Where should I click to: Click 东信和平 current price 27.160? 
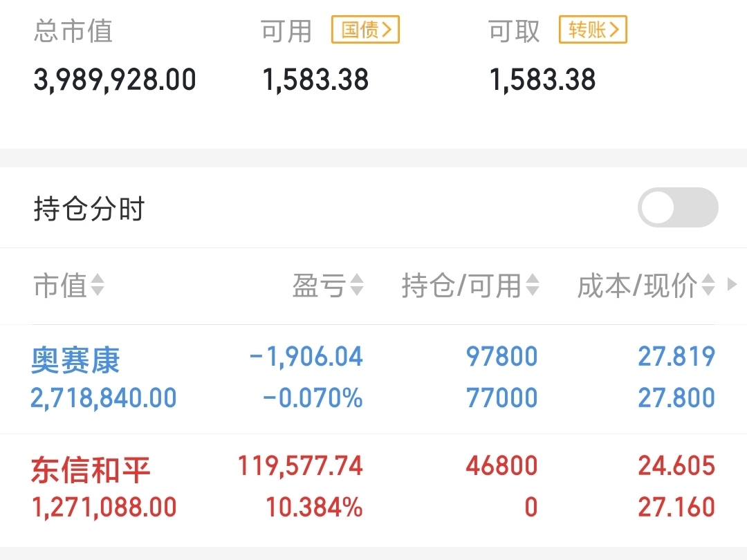click(676, 507)
